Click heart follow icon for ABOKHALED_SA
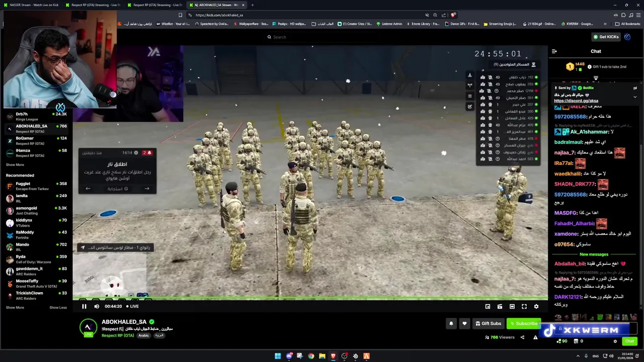 [464, 324]
